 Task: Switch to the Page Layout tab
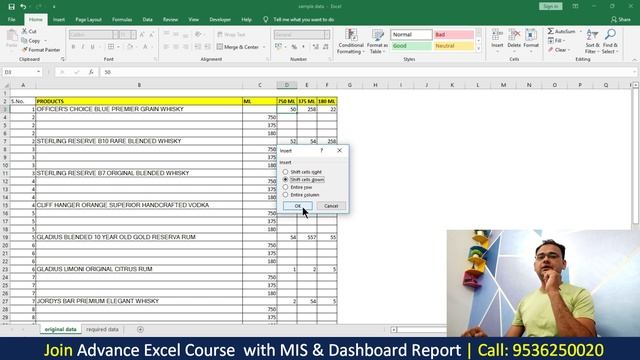pos(88,20)
